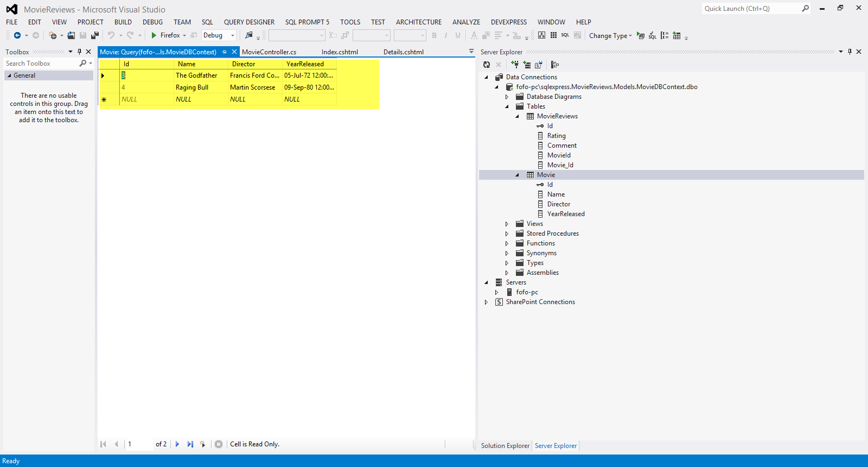Expand the Database Diagrams folder
Image resolution: width=868 pixels, height=467 pixels.
pyautogui.click(x=507, y=97)
